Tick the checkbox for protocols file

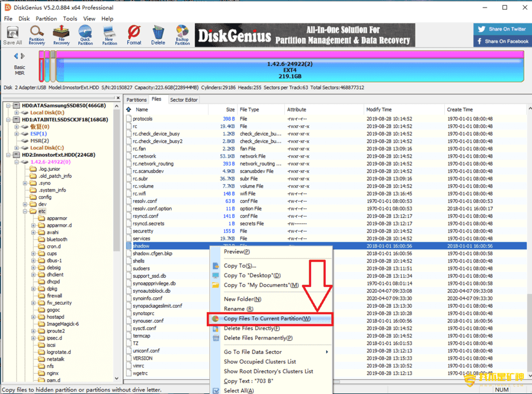tap(129, 119)
